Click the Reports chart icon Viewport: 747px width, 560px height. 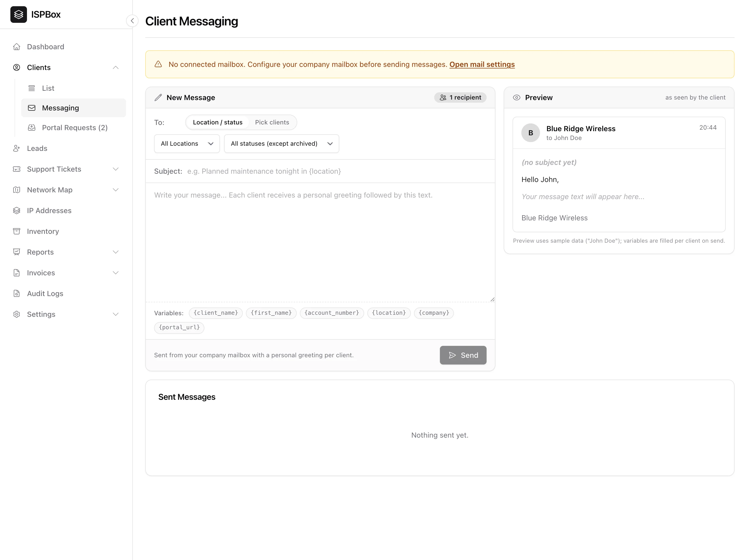tap(17, 252)
